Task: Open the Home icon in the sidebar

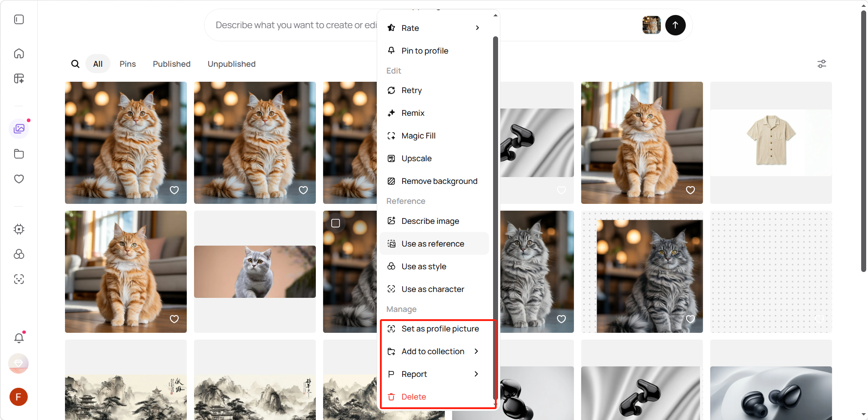Action: (19, 54)
